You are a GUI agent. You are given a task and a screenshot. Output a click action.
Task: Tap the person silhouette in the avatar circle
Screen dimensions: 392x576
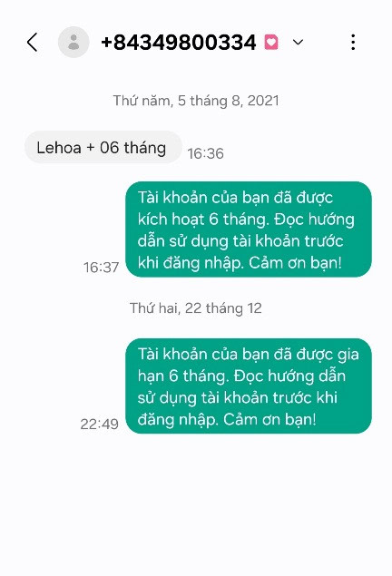coord(73,43)
